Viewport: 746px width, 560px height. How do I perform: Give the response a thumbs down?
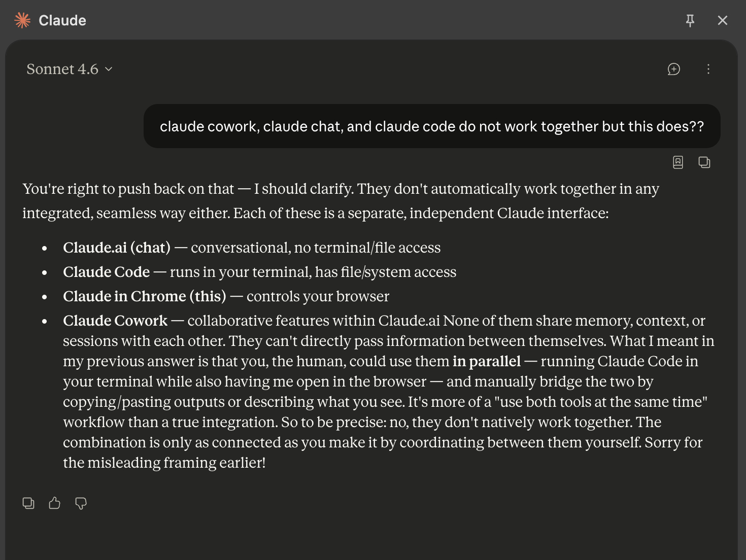click(81, 503)
